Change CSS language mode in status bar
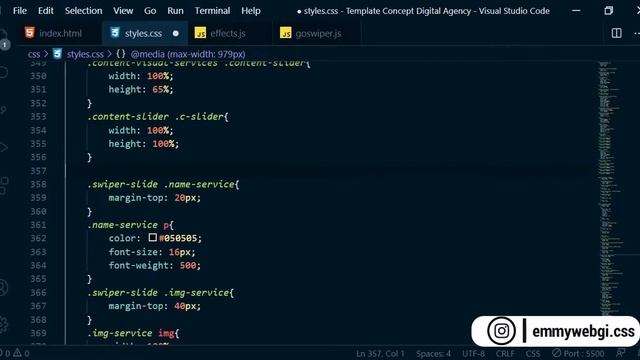The image size is (640, 360). tap(533, 353)
